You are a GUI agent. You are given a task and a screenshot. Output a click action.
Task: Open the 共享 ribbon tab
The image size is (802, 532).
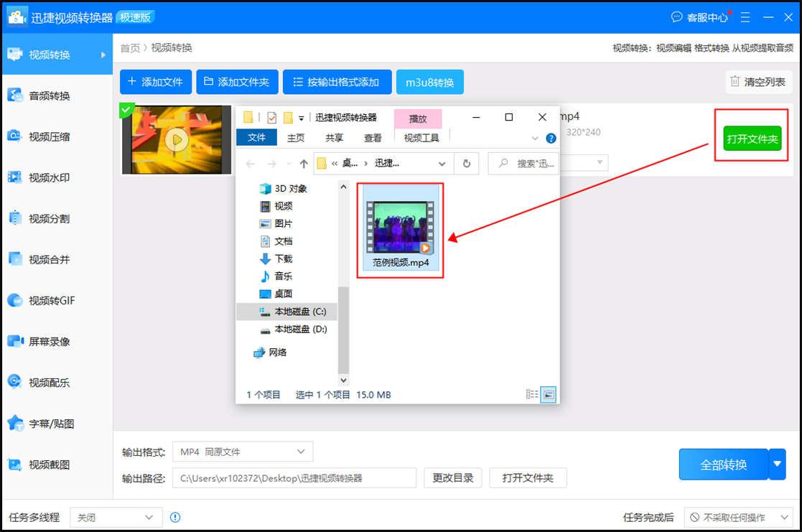pos(334,138)
